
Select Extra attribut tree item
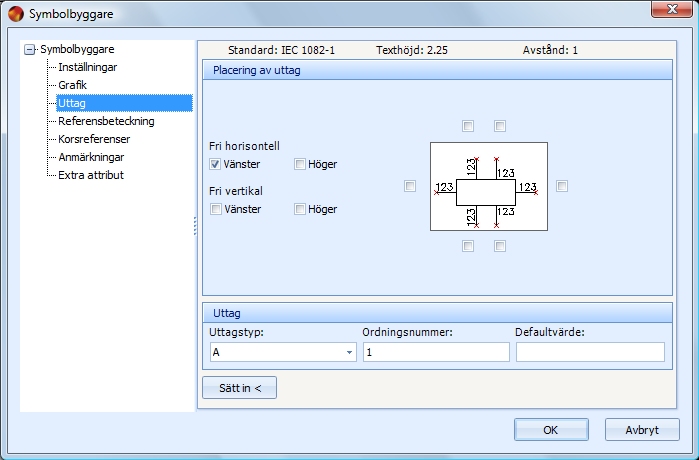91,175
